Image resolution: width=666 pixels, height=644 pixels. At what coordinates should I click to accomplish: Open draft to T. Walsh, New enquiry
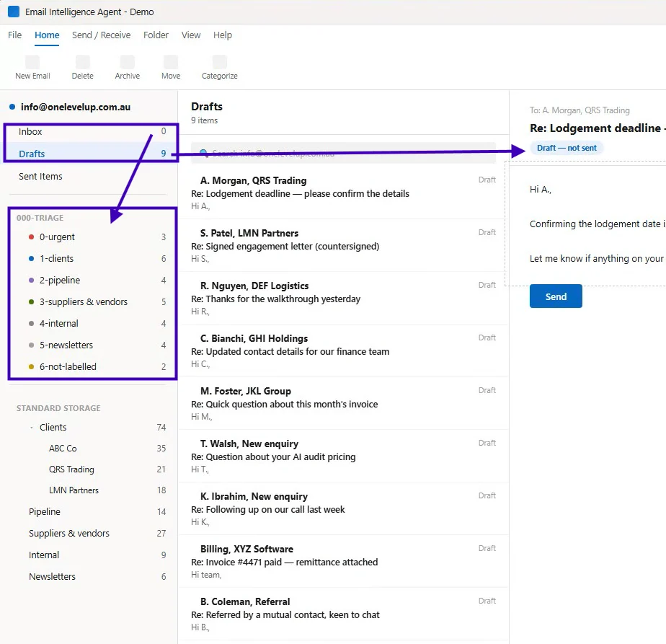point(343,456)
